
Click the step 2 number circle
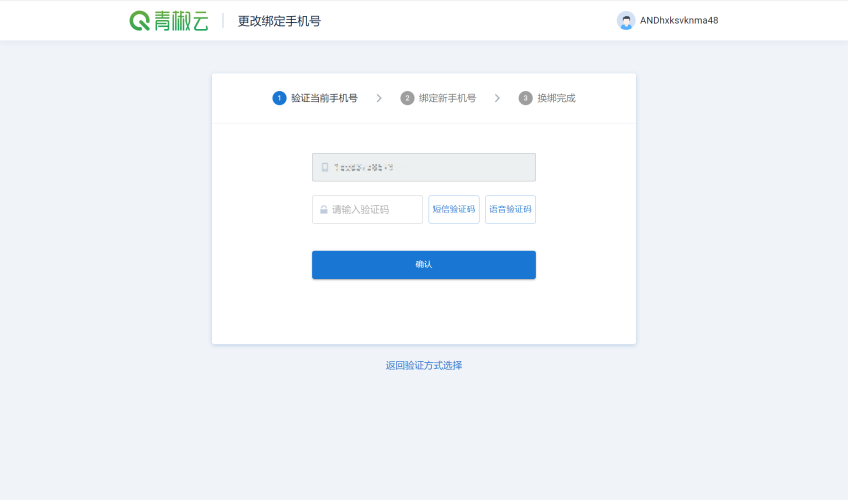coord(407,98)
